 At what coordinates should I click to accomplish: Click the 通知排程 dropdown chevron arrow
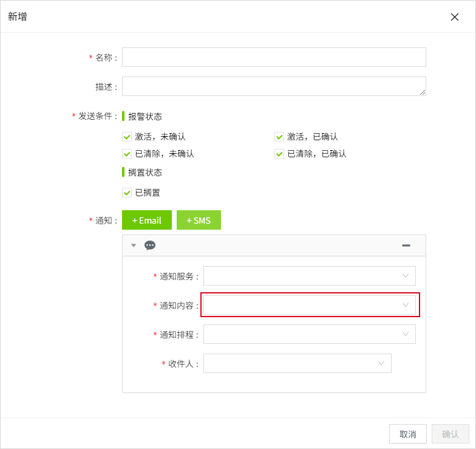coord(406,334)
